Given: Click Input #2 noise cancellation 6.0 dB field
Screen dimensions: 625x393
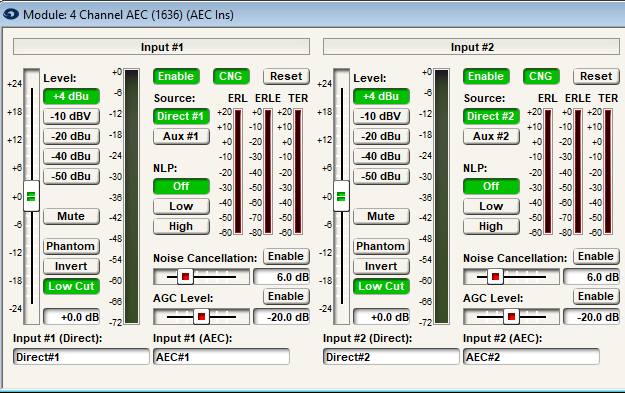Looking at the screenshot, I should click(592, 277).
